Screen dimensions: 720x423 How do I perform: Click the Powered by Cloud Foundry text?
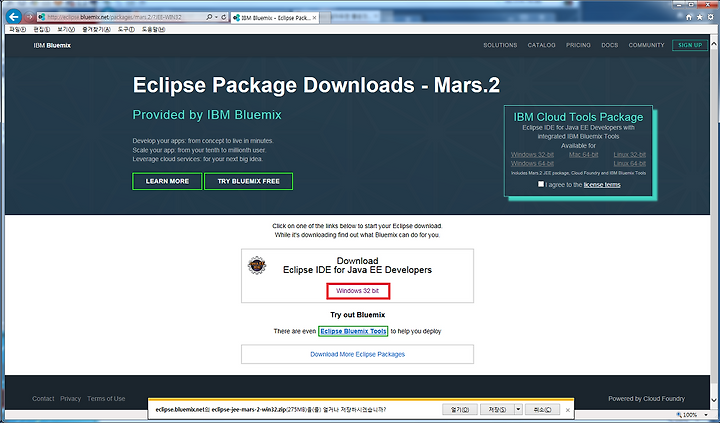click(646, 399)
